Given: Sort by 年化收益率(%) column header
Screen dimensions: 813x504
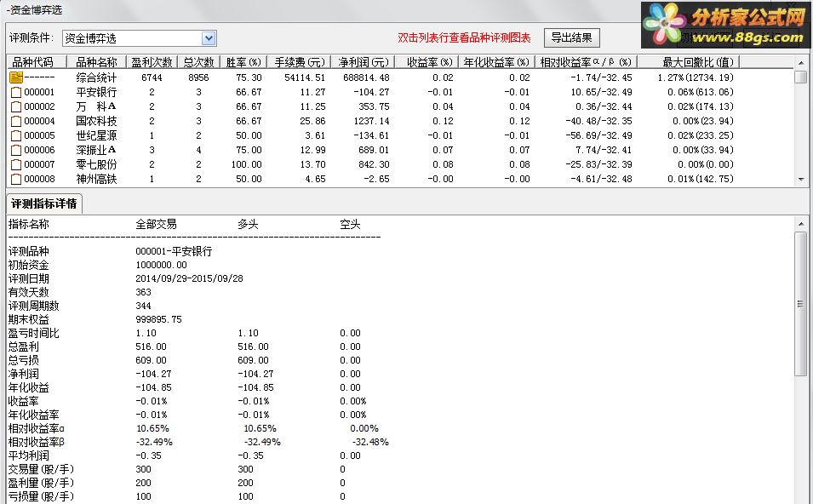Looking at the screenshot, I should click(x=496, y=62).
